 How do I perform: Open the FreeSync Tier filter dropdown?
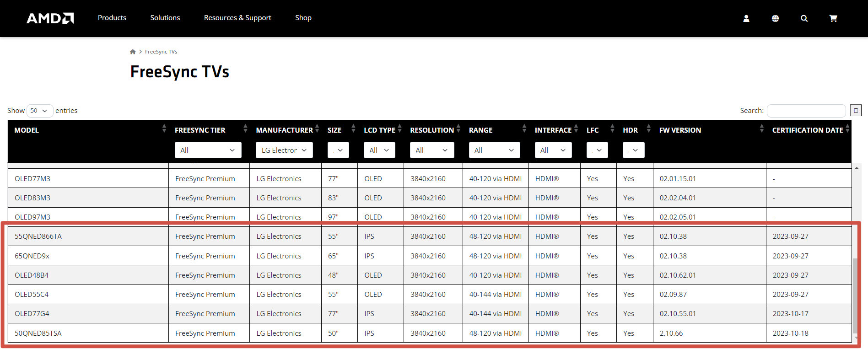click(x=208, y=150)
